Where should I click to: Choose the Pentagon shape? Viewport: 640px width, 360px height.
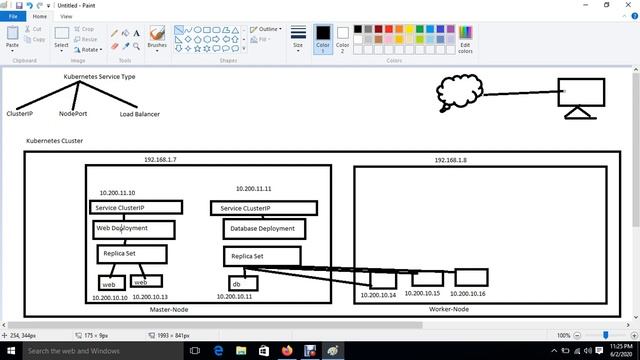198,39
